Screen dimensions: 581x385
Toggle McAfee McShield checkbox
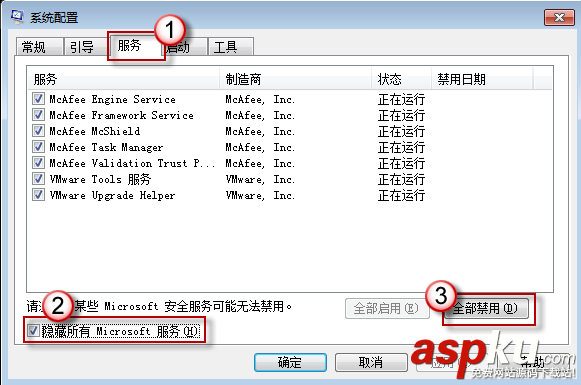38,130
